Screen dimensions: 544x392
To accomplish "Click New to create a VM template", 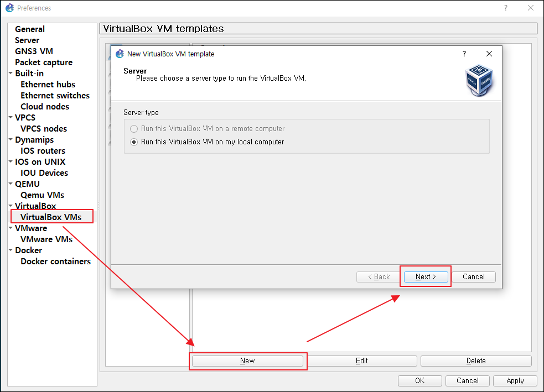I will tap(248, 361).
